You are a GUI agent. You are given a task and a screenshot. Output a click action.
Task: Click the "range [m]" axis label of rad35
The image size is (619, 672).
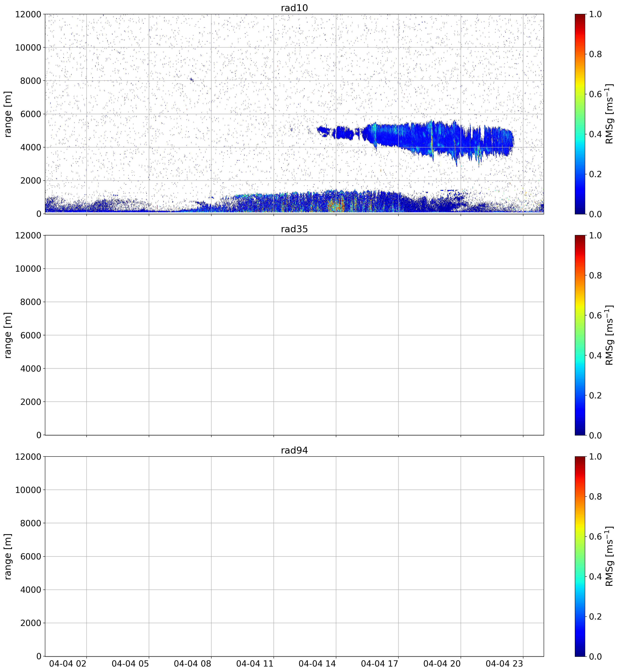pyautogui.click(x=8, y=335)
